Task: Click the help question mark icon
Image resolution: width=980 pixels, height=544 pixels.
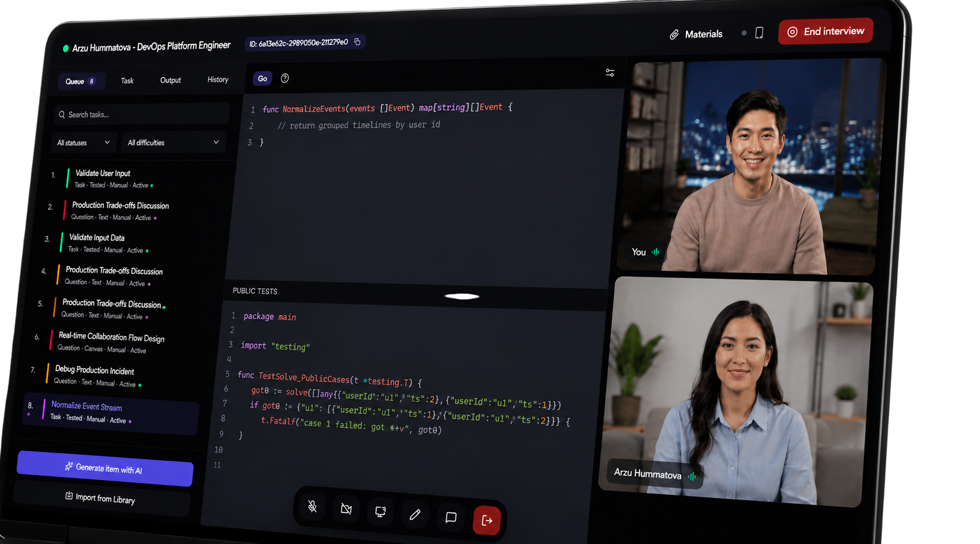Action: tap(285, 78)
